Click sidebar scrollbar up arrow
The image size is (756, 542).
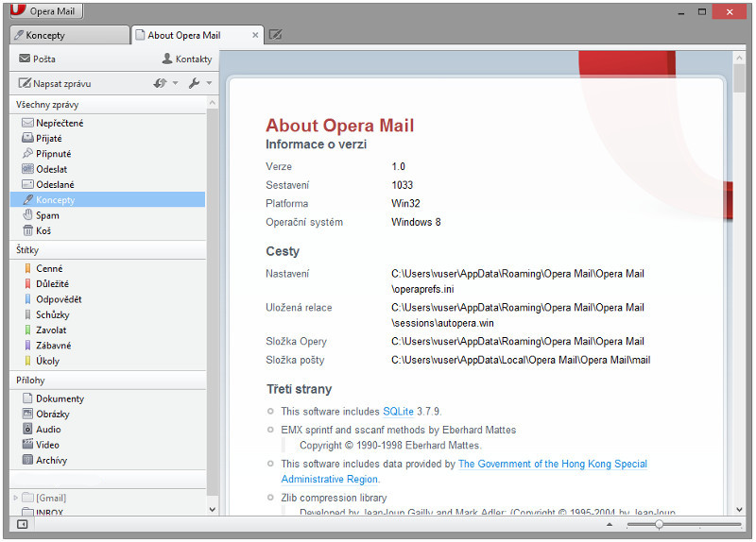pos(212,103)
